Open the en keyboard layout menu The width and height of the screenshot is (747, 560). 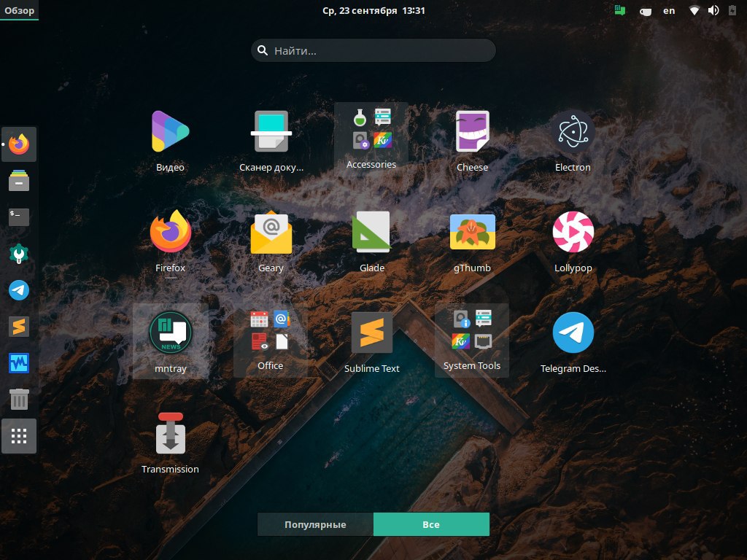[x=669, y=10]
